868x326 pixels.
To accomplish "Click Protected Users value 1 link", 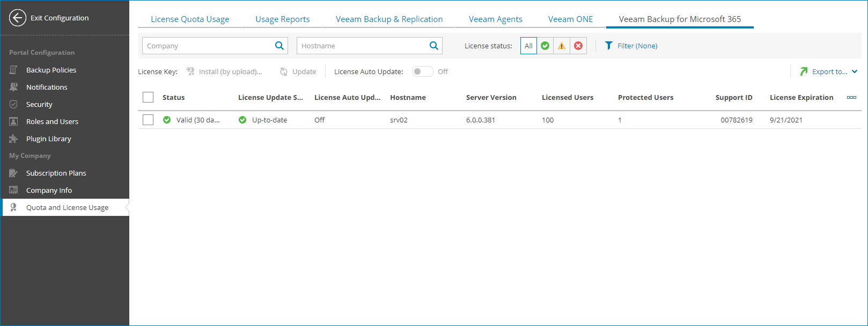I will click(x=620, y=120).
